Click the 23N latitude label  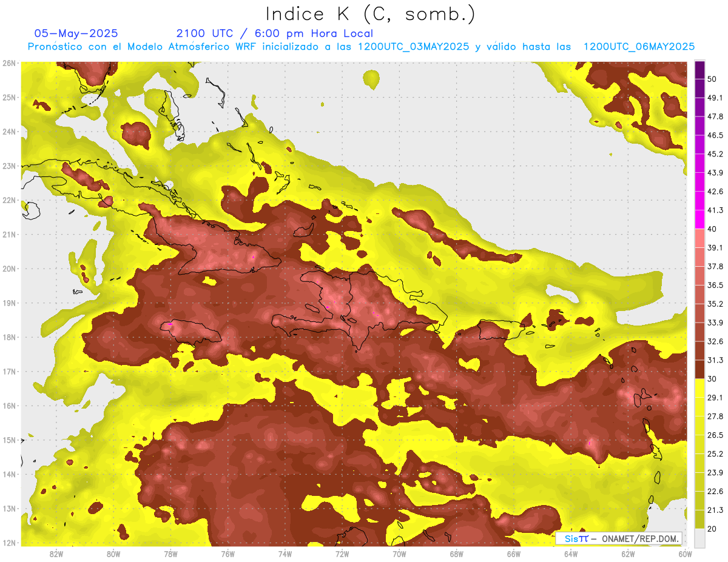coord(8,166)
